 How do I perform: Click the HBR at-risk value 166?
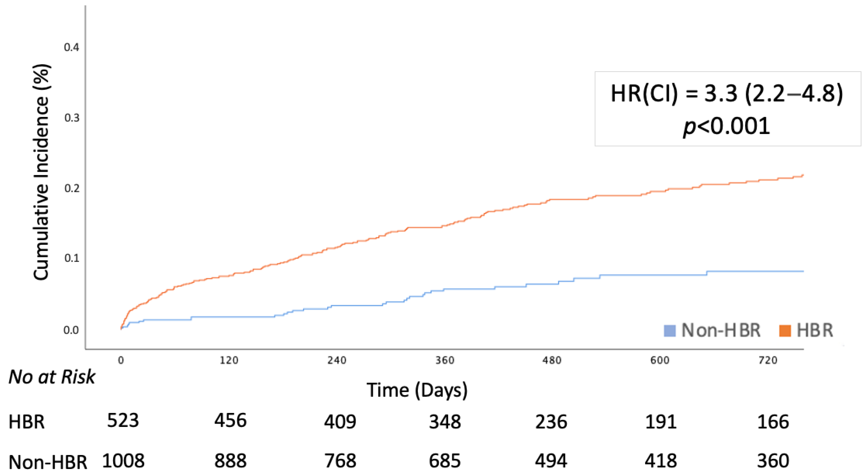click(x=773, y=422)
